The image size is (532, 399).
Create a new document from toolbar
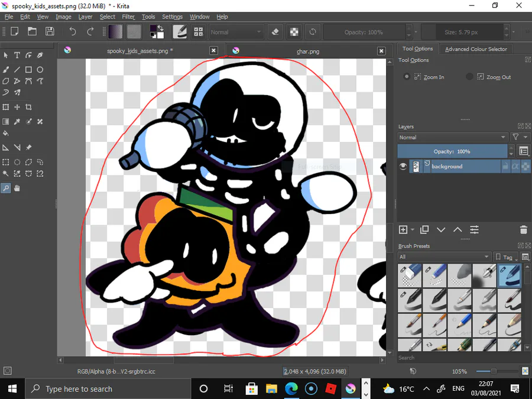point(15,31)
